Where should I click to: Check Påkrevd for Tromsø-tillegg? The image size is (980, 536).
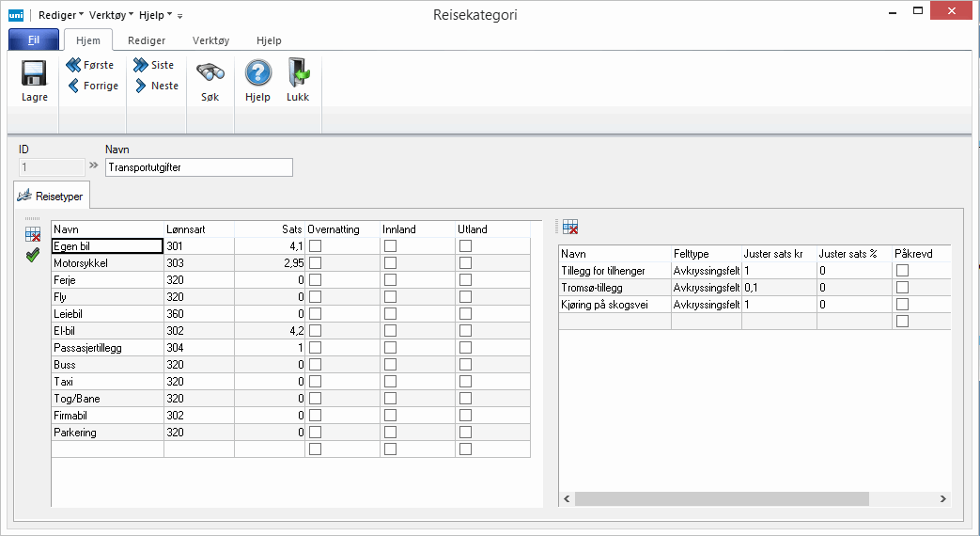coord(903,288)
